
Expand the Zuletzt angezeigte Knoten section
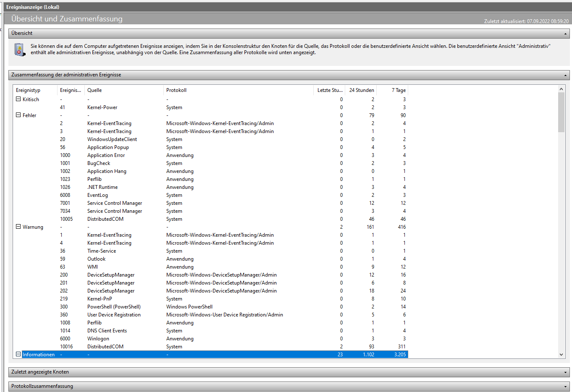click(x=565, y=372)
